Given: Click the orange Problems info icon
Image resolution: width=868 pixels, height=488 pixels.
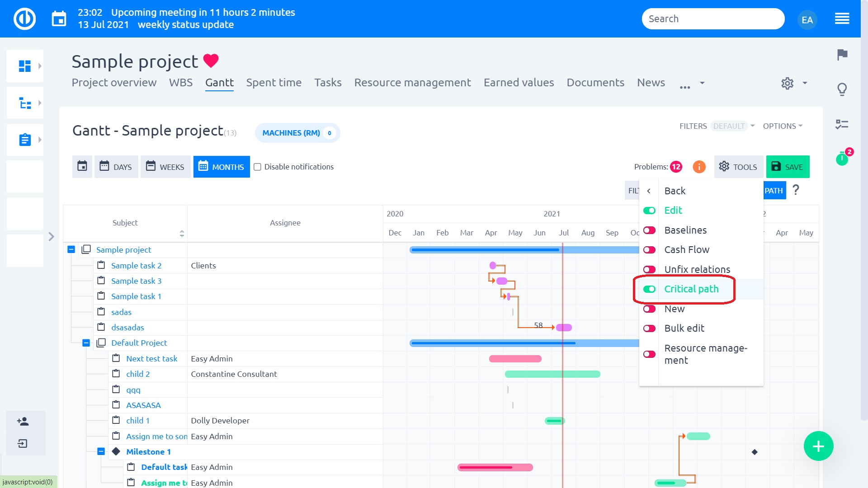Looking at the screenshot, I should [699, 167].
